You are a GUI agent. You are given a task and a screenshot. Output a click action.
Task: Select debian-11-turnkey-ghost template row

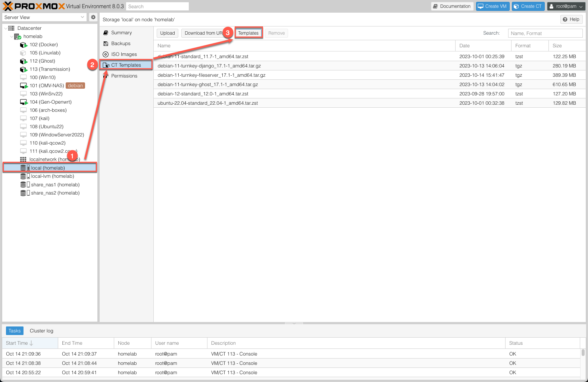point(369,85)
